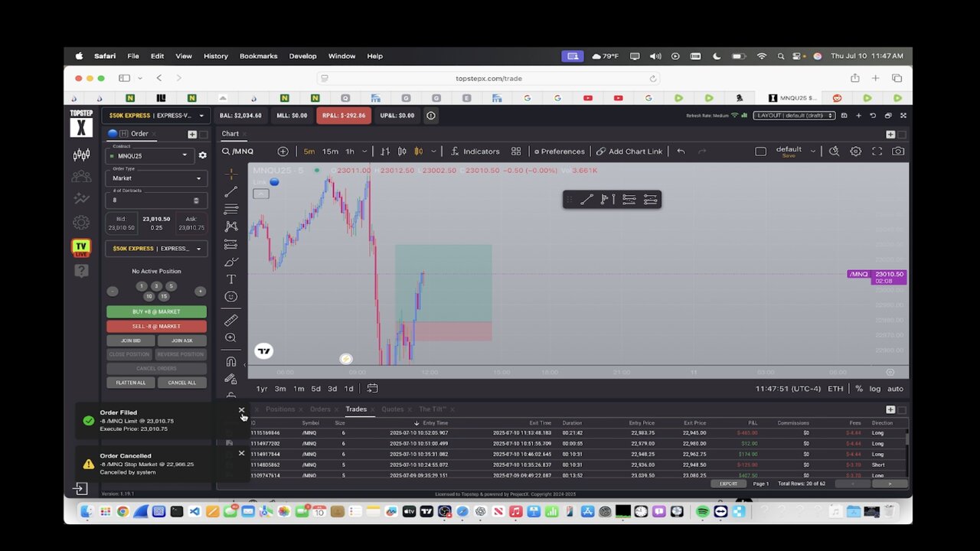980x551 pixels.
Task: Open quick search magnifier with bolt icon
Action: tap(835, 152)
